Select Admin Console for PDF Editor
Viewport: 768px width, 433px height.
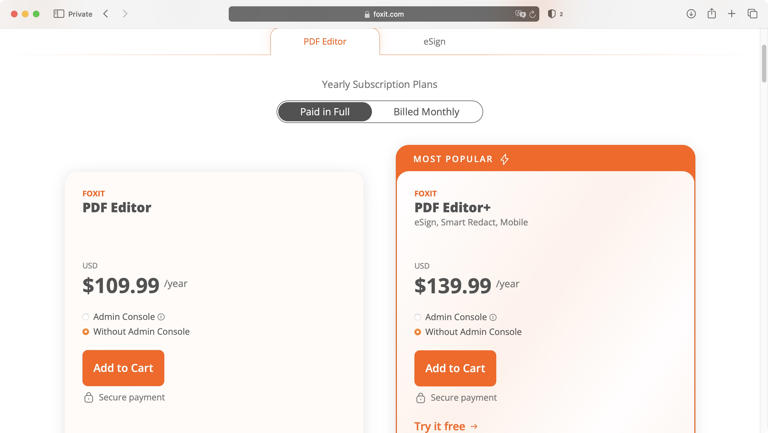86,317
